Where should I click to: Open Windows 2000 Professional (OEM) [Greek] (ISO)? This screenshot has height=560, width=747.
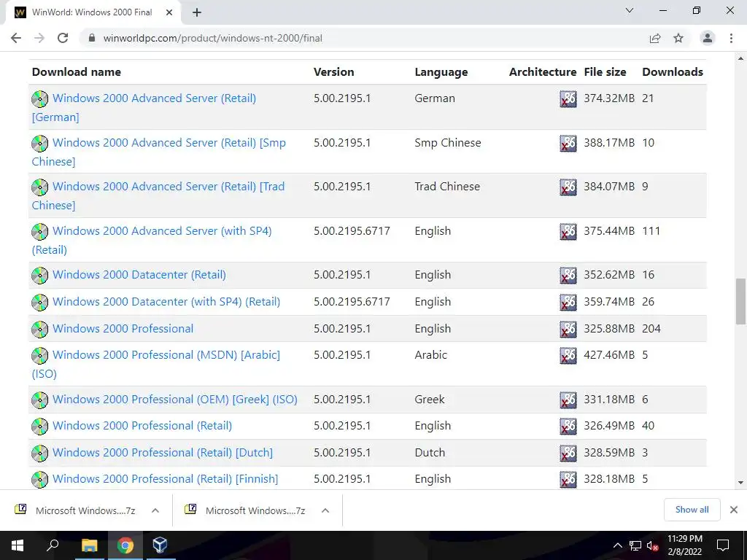175,400
